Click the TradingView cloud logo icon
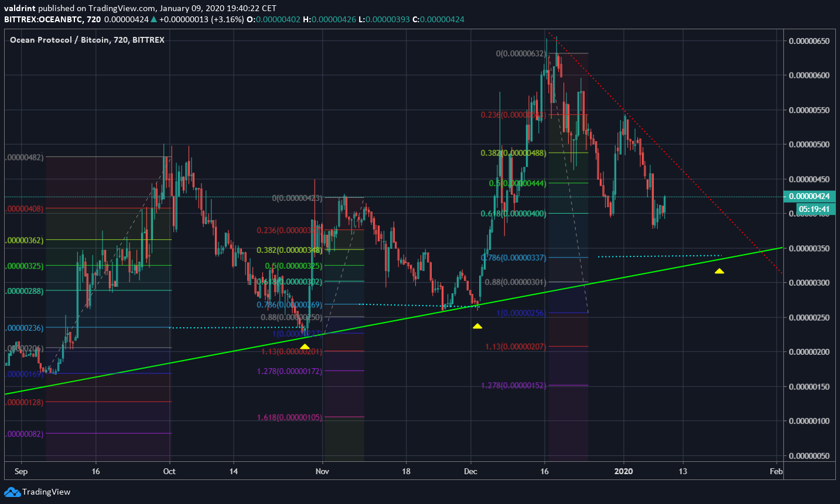The image size is (840, 504). coord(12,492)
